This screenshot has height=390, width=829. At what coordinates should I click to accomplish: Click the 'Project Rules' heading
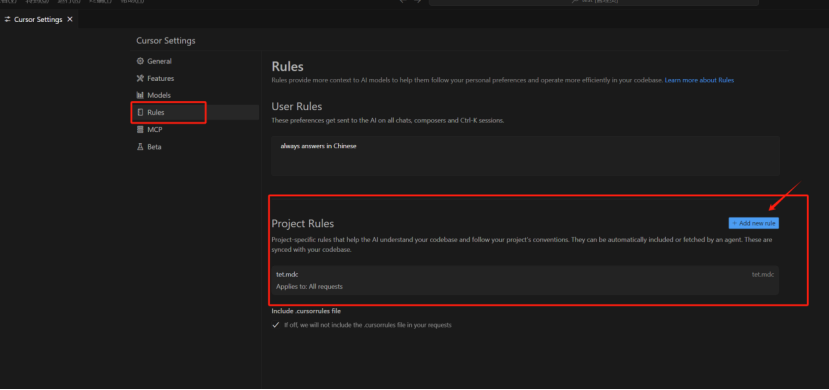point(302,224)
